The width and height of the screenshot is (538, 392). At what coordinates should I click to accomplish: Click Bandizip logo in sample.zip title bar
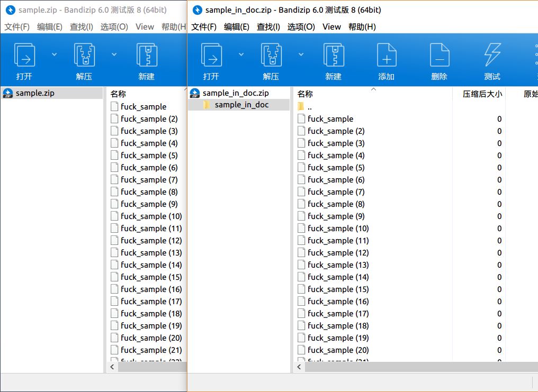(10, 10)
